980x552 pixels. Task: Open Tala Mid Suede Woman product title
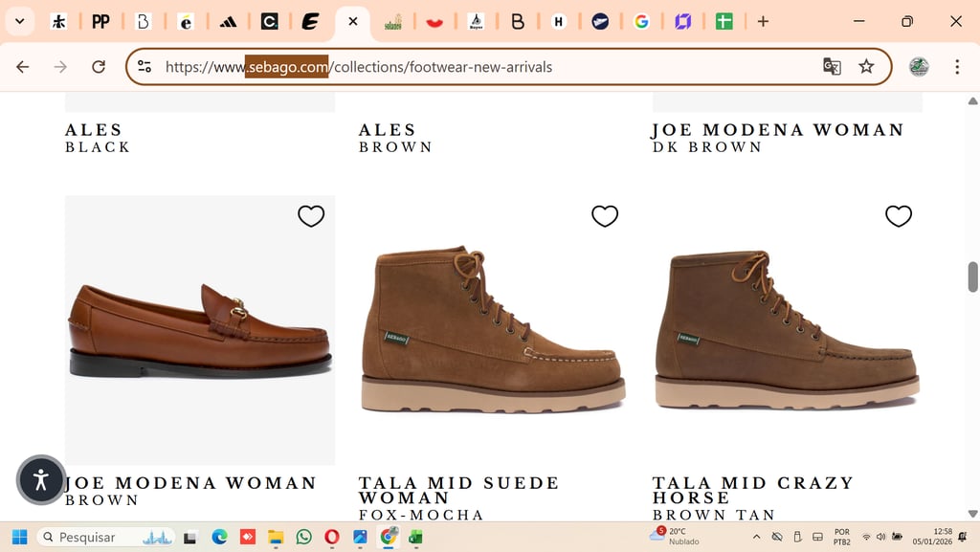[x=458, y=491]
